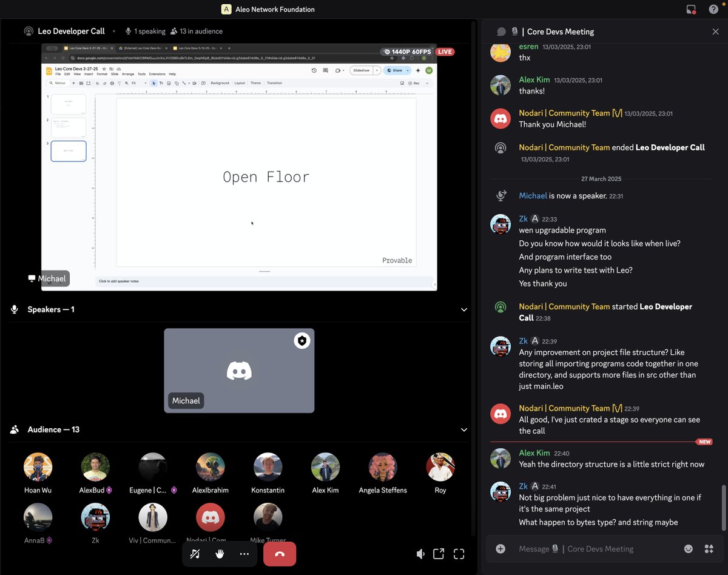Click the version history clock icon in Slides
This screenshot has width=728, height=575.
(x=314, y=70)
